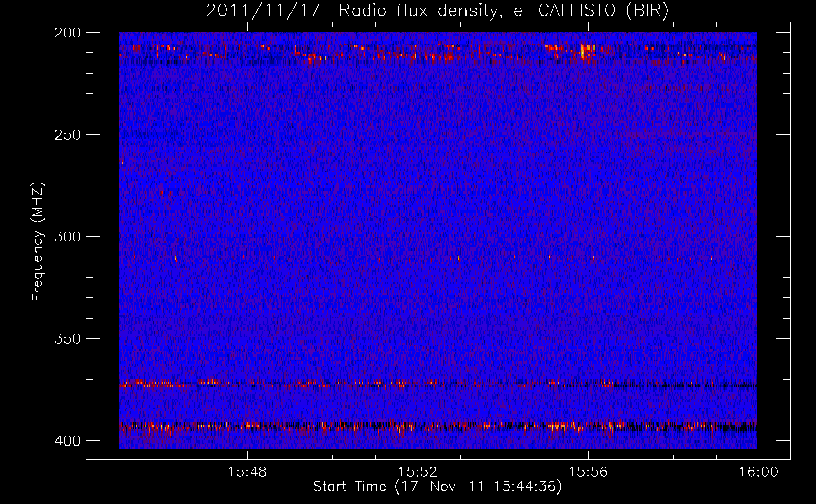Click the 15:52 time tick label
The height and width of the screenshot is (504, 816).
point(418,472)
